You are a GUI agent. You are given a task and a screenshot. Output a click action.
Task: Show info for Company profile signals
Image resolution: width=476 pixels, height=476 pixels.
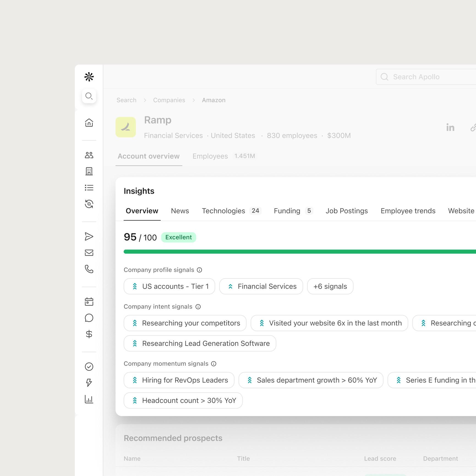click(199, 270)
